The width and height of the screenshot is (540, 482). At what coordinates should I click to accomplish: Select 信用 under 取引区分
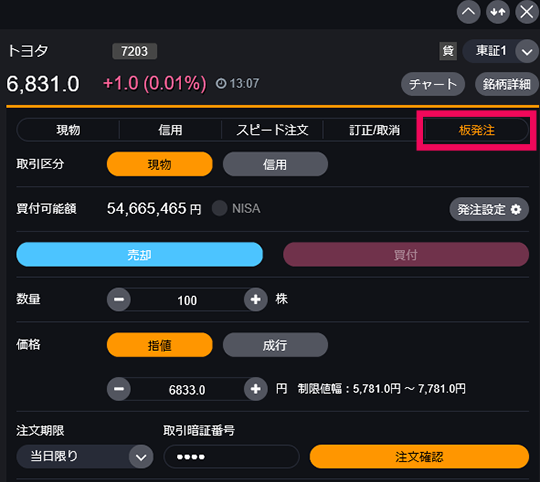[x=275, y=164]
